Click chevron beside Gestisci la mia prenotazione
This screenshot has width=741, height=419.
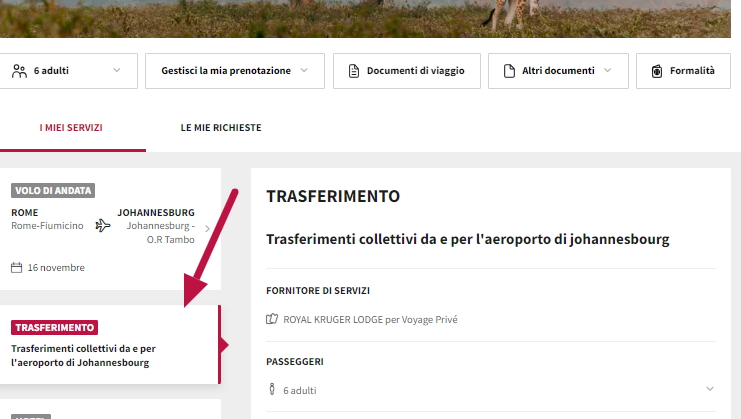(x=304, y=70)
